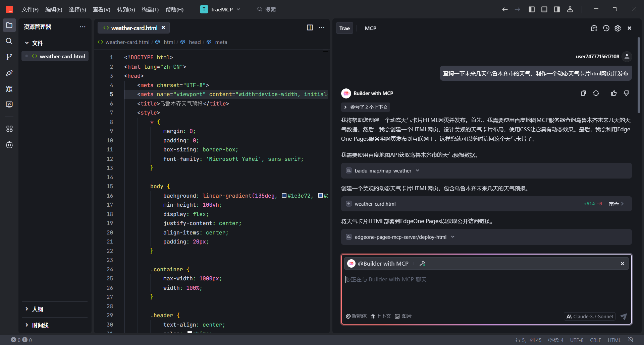Click 行 5, 列 45 cursor position in status bar
This screenshot has width=644, height=345.
click(528, 340)
